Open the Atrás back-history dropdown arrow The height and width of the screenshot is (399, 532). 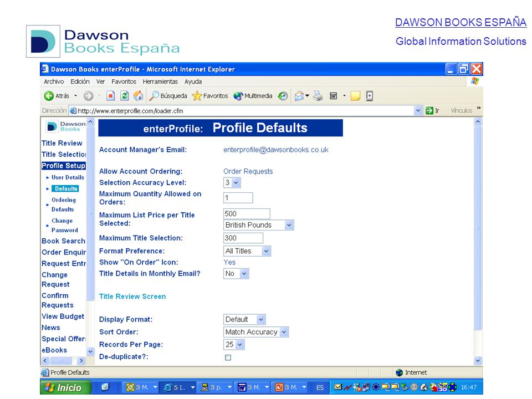[x=76, y=96]
